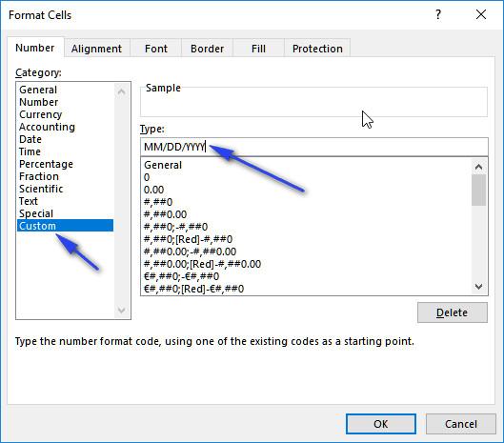Select the Number category
The width and height of the screenshot is (504, 443).
point(65,102)
